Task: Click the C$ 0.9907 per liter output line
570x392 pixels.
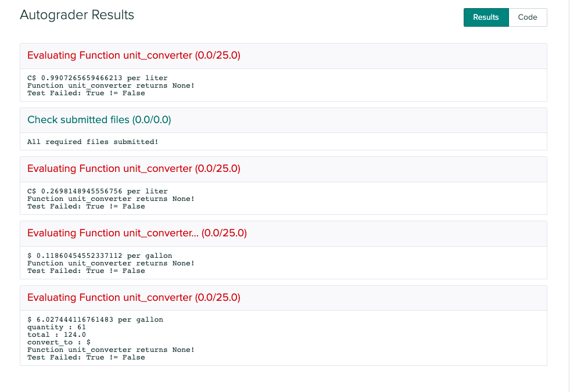Action: click(x=97, y=77)
